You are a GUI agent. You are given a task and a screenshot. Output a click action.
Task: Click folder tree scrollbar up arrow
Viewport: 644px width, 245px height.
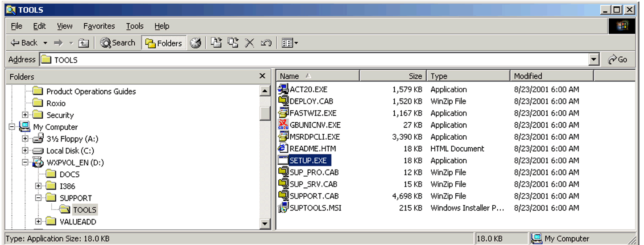(x=265, y=91)
